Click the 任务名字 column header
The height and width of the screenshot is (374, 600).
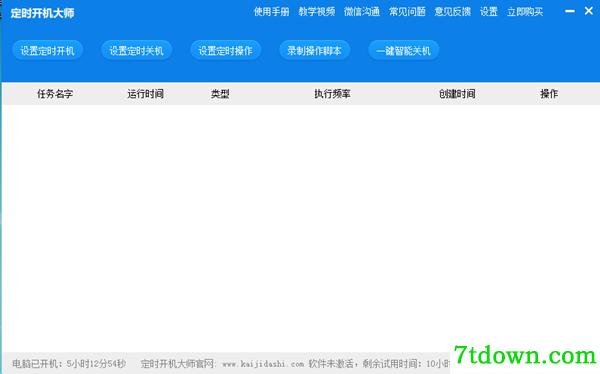click(55, 94)
